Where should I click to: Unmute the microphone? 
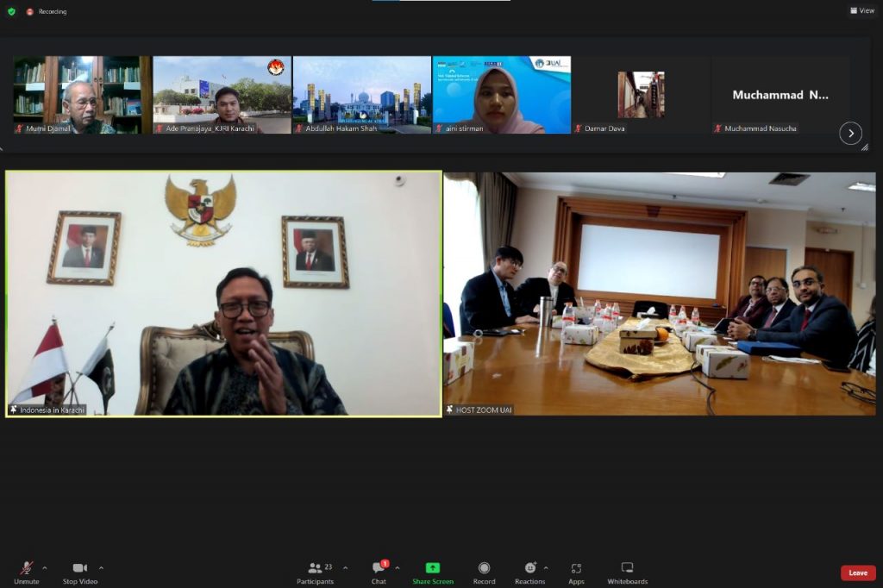[27, 569]
